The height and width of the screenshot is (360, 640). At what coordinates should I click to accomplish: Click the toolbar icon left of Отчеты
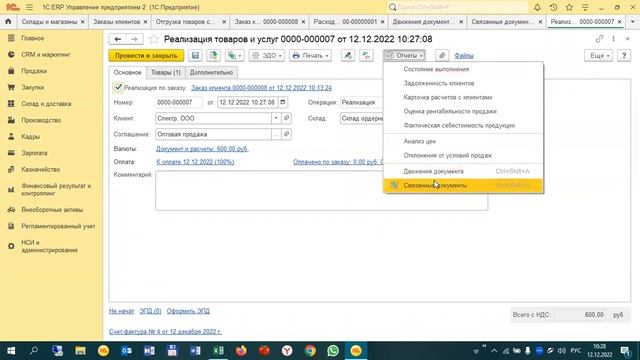click(x=366, y=56)
